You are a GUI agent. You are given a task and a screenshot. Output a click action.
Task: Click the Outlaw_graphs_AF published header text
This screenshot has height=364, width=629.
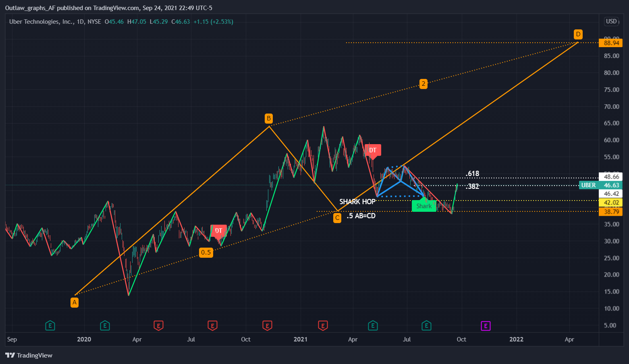108,8
